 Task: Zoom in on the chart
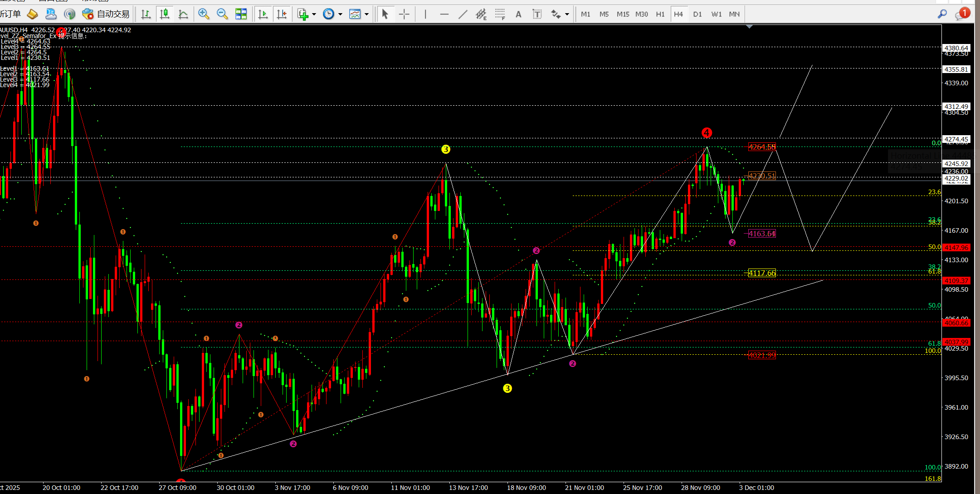tap(204, 14)
